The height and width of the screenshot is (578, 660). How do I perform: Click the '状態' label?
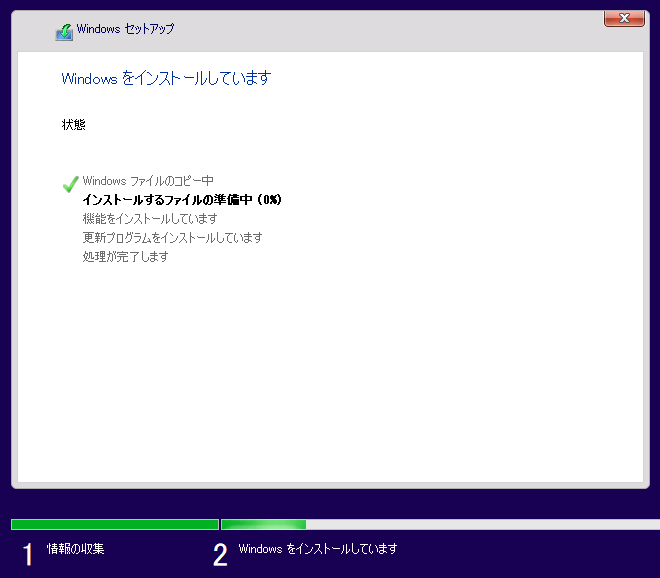[x=74, y=125]
